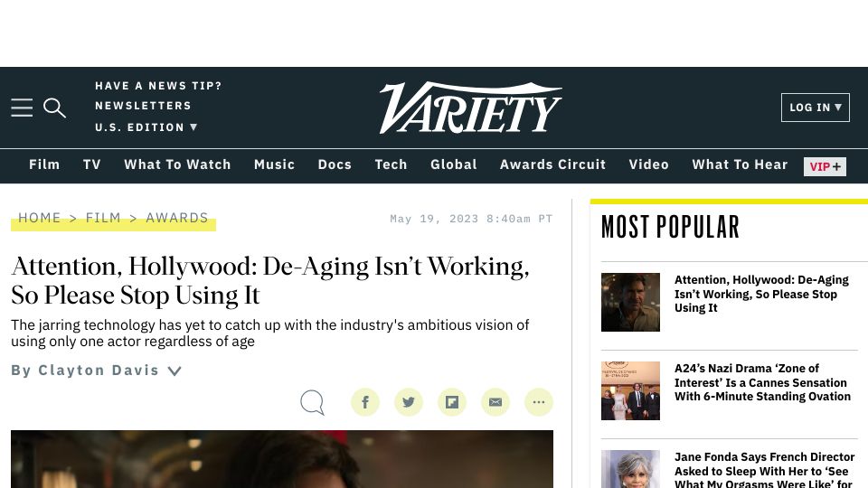The height and width of the screenshot is (488, 868).
Task: Click the main article headline text
Action: tap(270, 280)
